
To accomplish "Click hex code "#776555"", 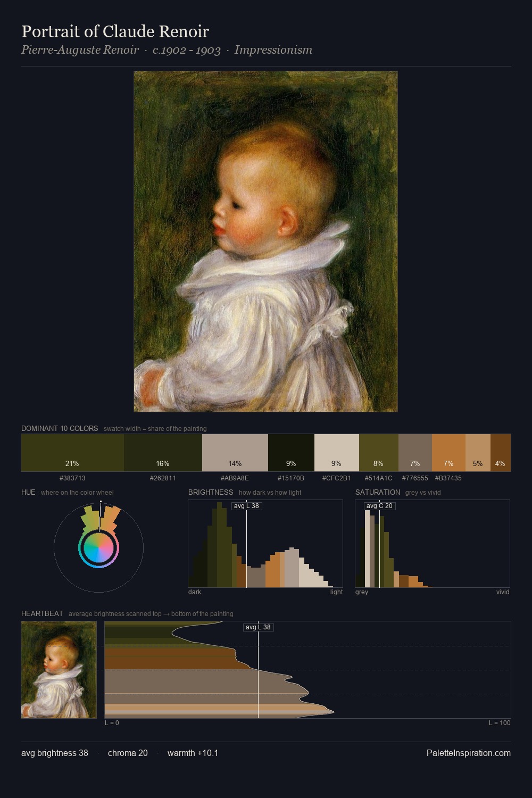I will (x=415, y=478).
